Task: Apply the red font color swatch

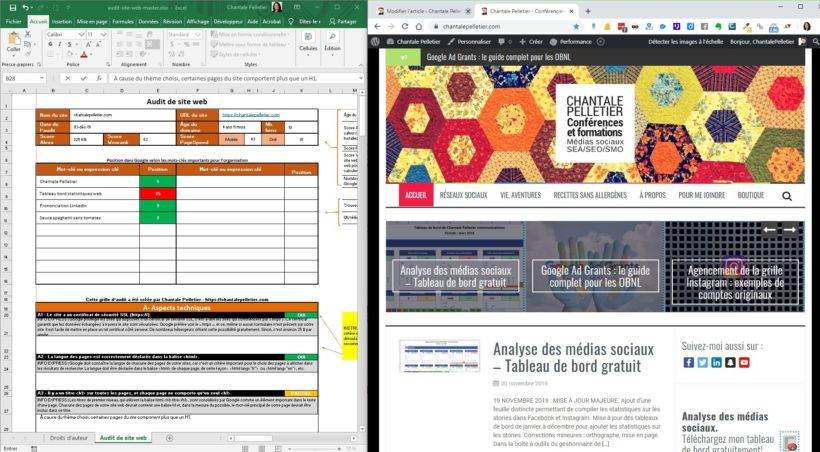Action: point(84,54)
